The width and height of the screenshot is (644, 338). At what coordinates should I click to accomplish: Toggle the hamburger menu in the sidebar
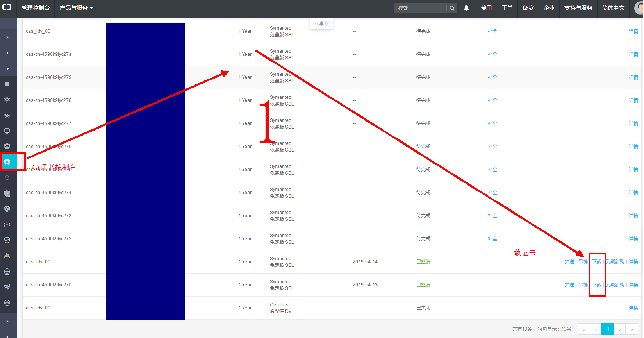coord(7,23)
